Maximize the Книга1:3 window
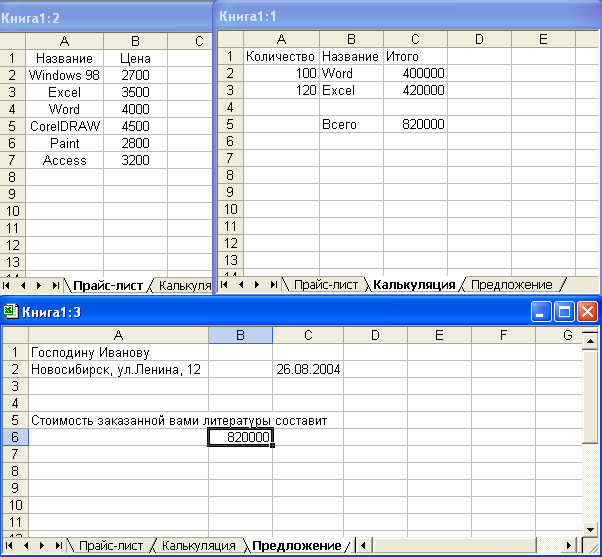This screenshot has height=557, width=602. 564,311
